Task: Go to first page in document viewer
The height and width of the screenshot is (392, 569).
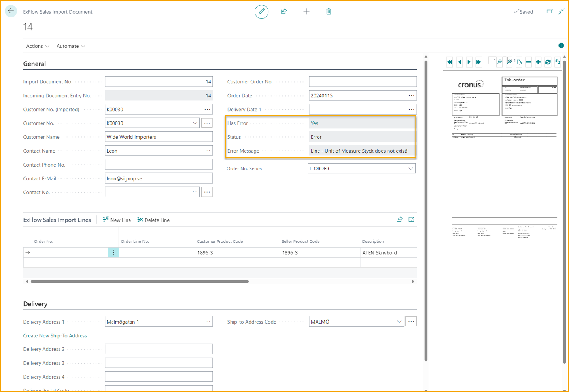Action: 450,62
